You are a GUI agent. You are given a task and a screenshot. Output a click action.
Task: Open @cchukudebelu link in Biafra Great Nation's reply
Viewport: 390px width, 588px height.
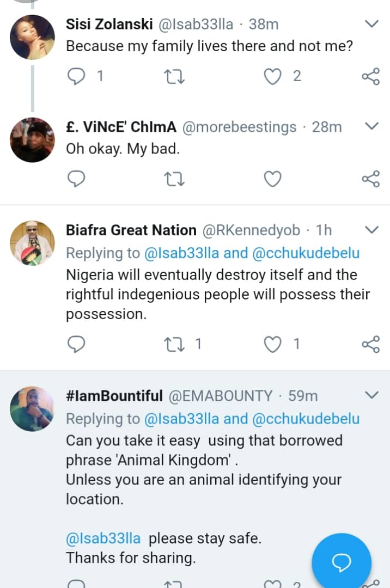(307, 253)
